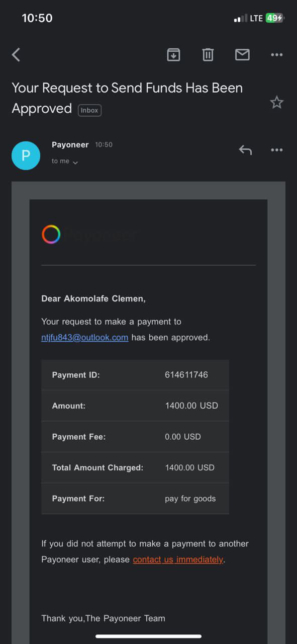Tap the Payoneer sender name
297x644 pixels.
click(70, 144)
